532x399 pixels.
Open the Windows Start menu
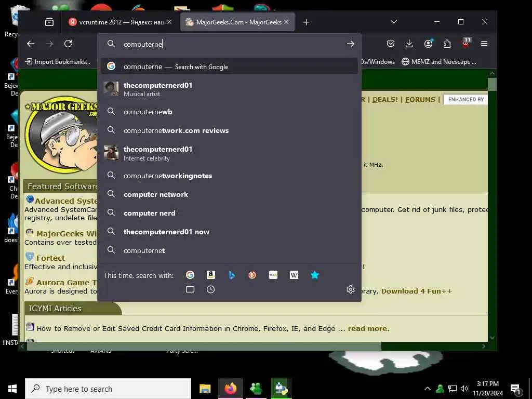pos(12,389)
